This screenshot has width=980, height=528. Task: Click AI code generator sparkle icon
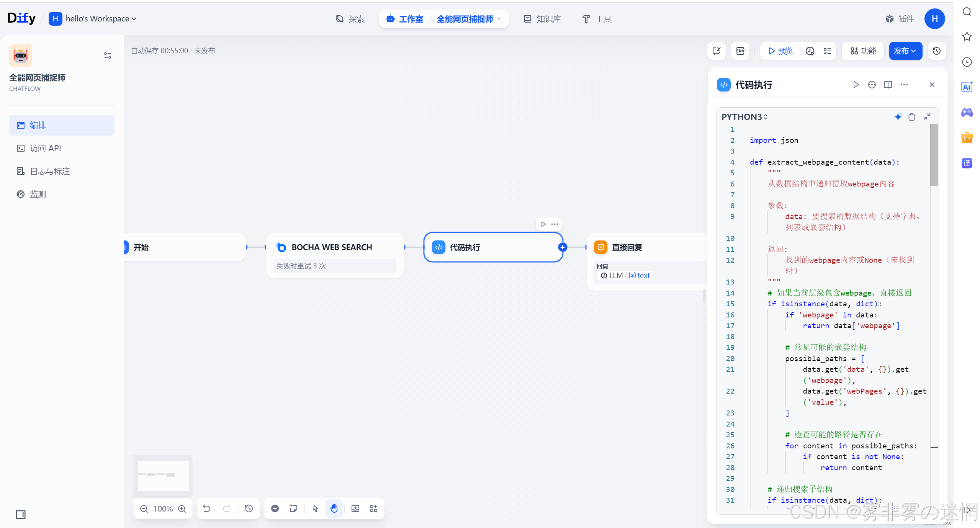click(898, 117)
